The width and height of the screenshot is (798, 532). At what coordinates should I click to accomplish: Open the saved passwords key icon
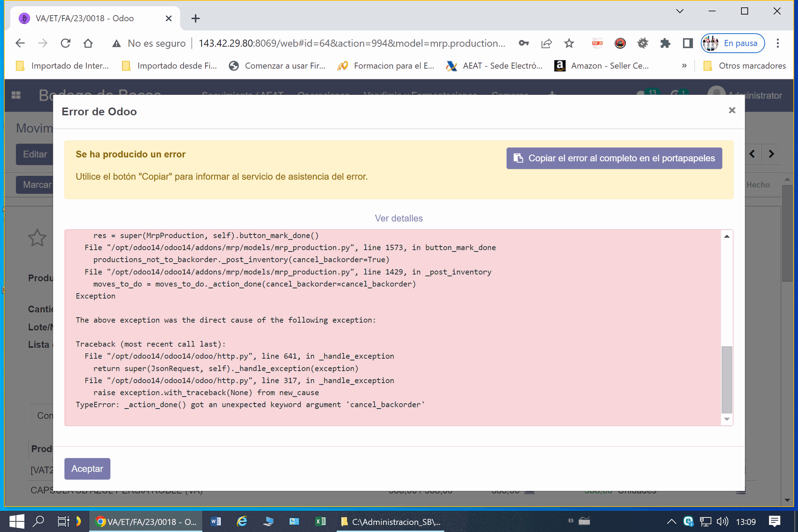524,43
